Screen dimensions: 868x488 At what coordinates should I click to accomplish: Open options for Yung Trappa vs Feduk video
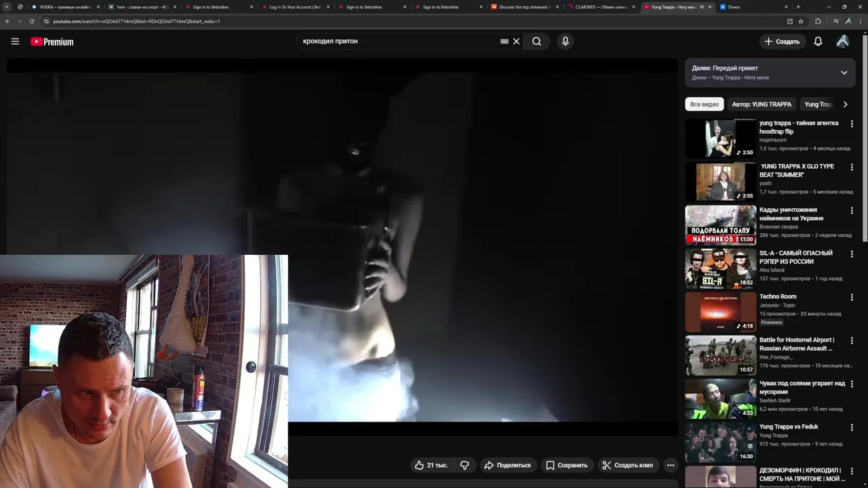[852, 428]
